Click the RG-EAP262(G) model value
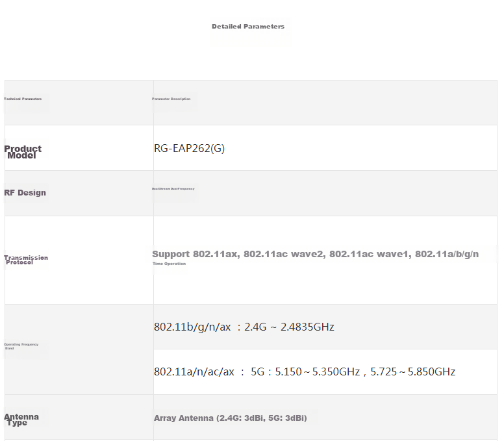The width and height of the screenshot is (504, 441). pyautogui.click(x=189, y=148)
